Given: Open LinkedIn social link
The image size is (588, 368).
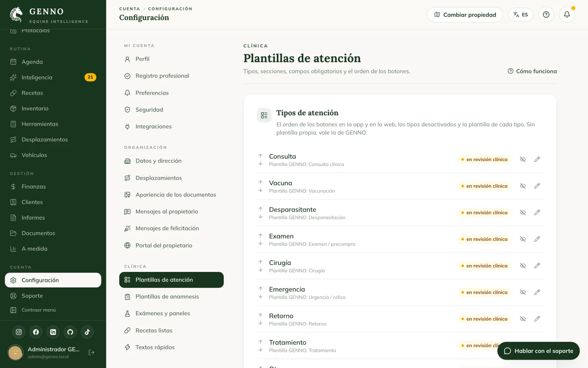Looking at the screenshot, I should click(x=53, y=332).
